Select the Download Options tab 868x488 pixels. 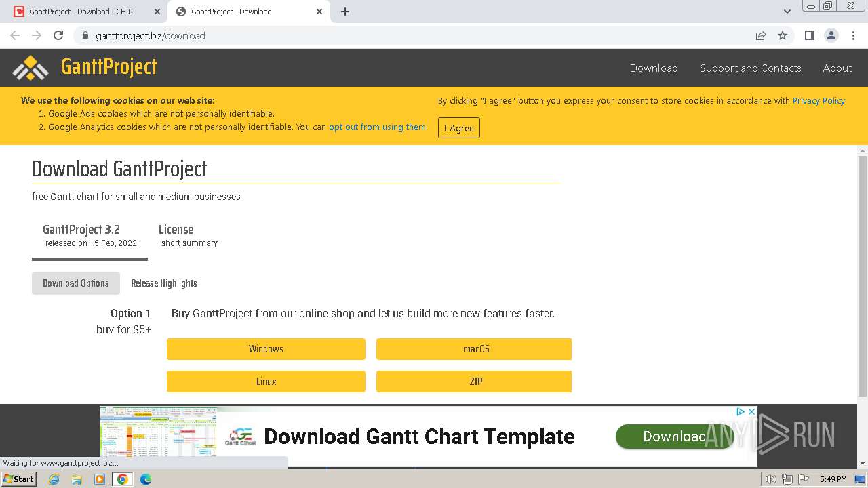76,283
